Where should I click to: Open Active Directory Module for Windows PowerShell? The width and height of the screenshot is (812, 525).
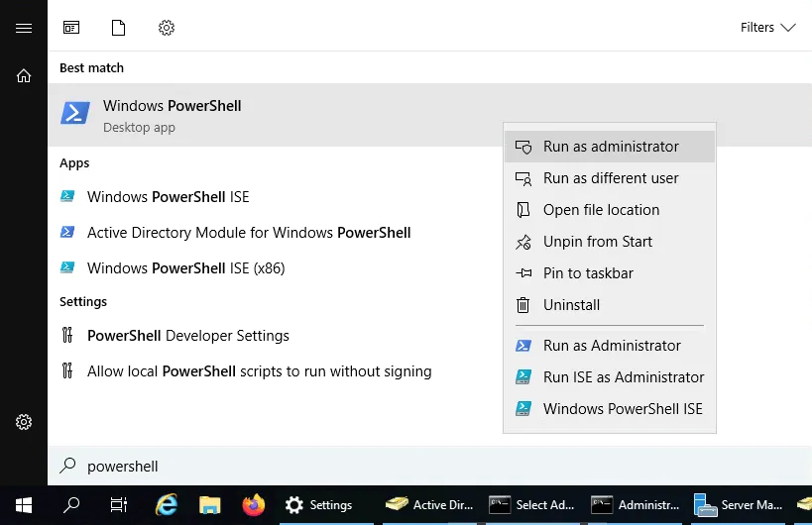click(x=248, y=233)
